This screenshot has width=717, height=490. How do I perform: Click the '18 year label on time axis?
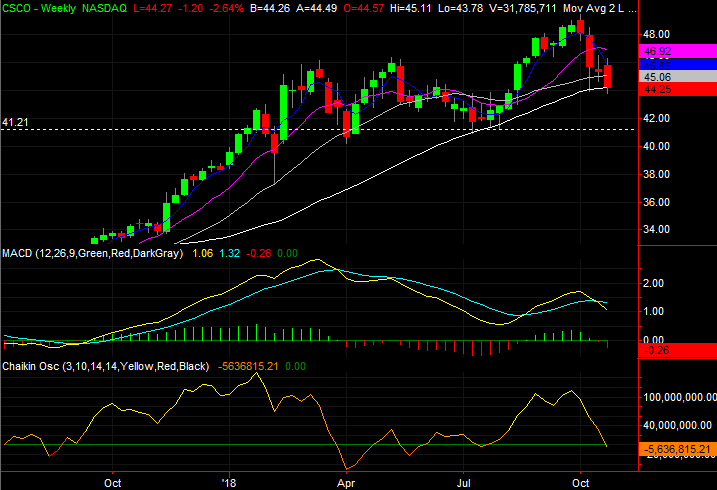pyautogui.click(x=229, y=483)
